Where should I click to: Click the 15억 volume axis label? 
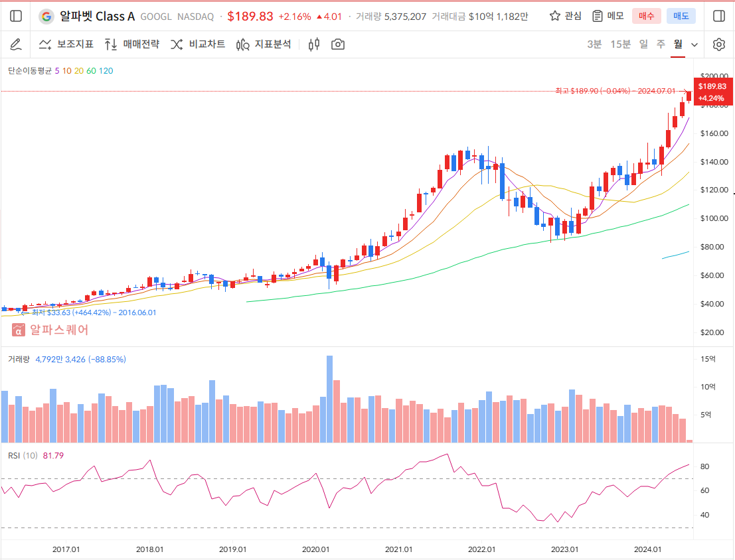click(708, 359)
